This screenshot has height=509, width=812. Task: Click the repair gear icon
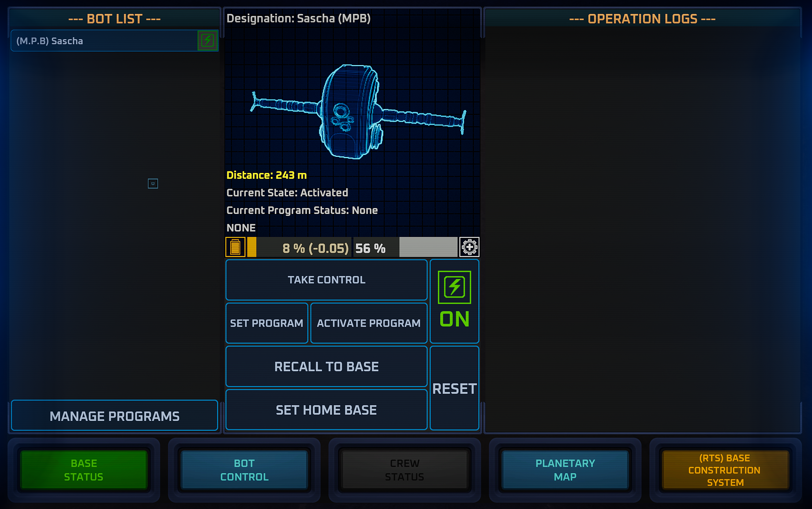click(469, 248)
